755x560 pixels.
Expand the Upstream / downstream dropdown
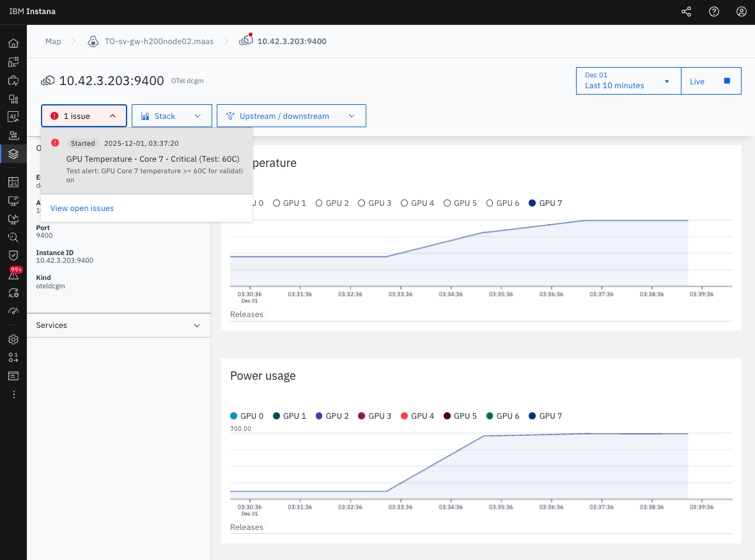[291, 116]
